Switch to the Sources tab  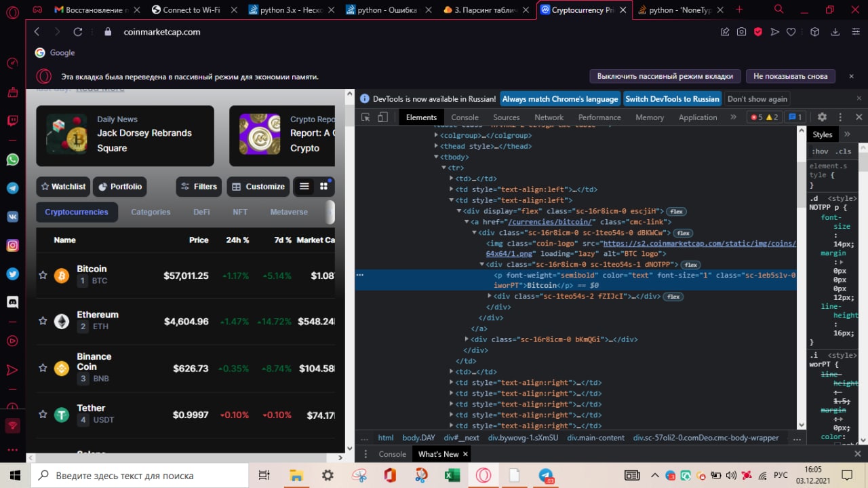pyautogui.click(x=506, y=117)
